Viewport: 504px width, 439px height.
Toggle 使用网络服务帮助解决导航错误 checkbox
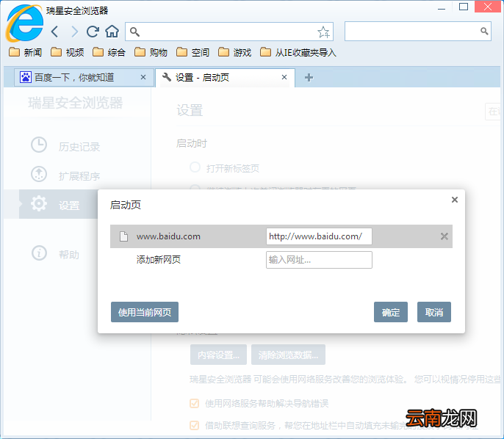click(195, 403)
